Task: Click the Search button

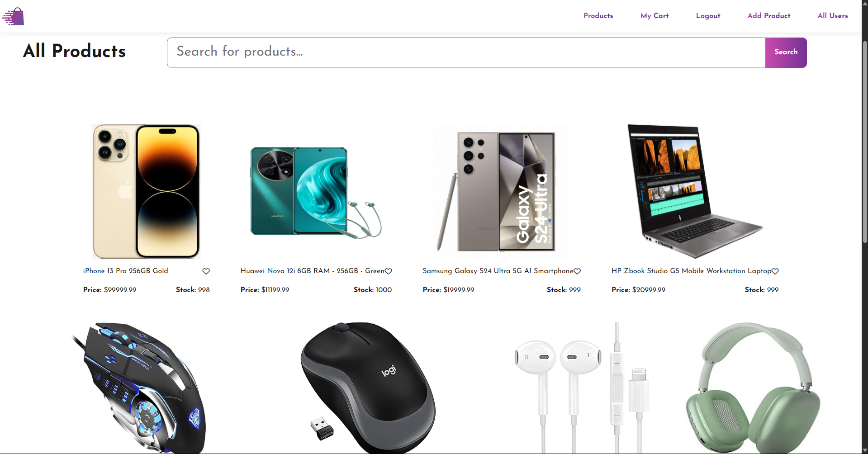Action: pos(786,52)
